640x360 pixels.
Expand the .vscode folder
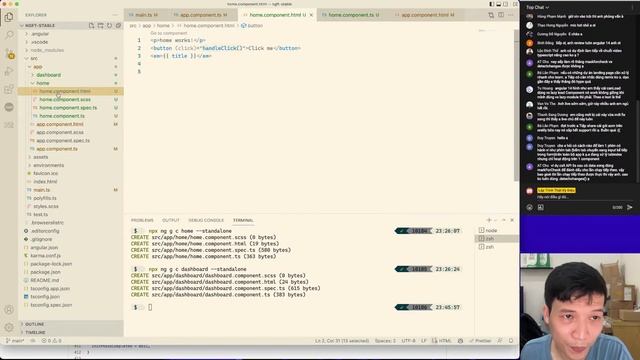[x=39, y=42]
